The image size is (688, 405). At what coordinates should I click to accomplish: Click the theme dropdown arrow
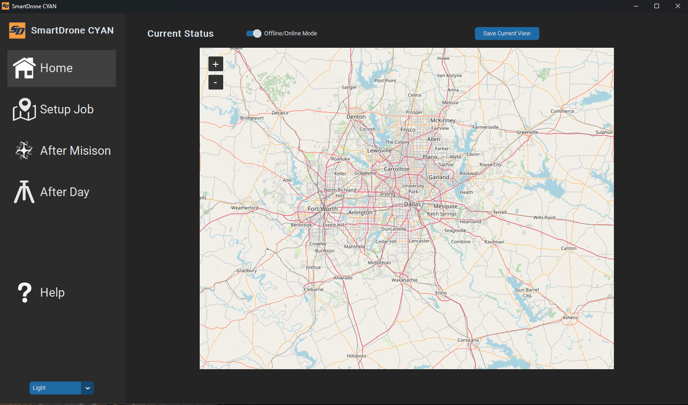(x=87, y=388)
